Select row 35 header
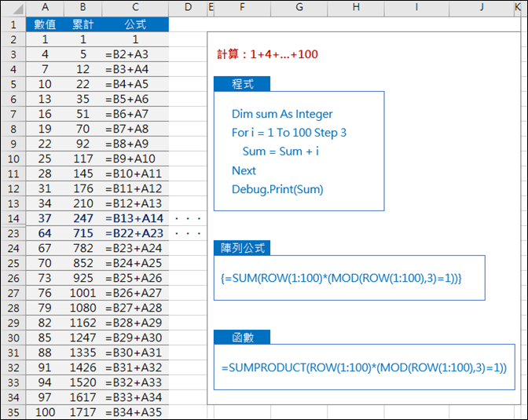Image resolution: width=528 pixels, height=420 pixels. coord(13,412)
